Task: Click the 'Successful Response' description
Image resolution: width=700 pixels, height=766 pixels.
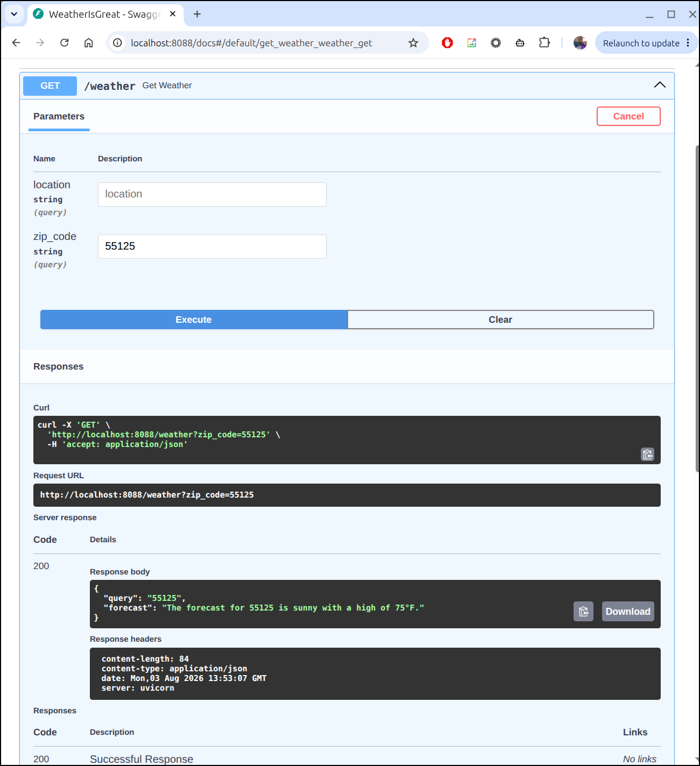Action: tap(142, 759)
